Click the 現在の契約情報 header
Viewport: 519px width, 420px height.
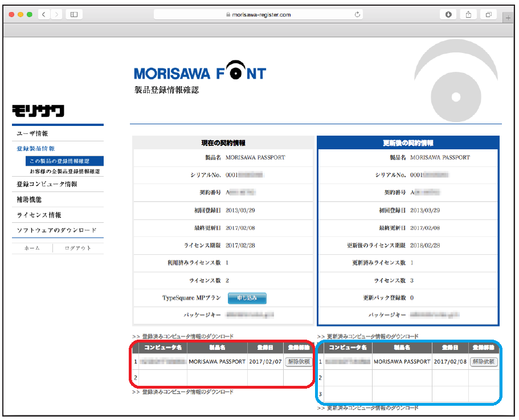[x=223, y=142]
